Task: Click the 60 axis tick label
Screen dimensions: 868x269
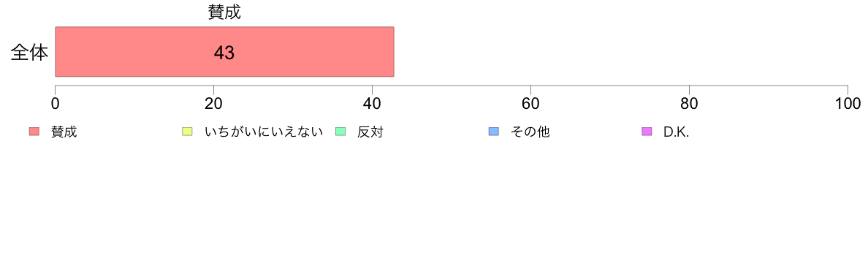Action: (531, 104)
